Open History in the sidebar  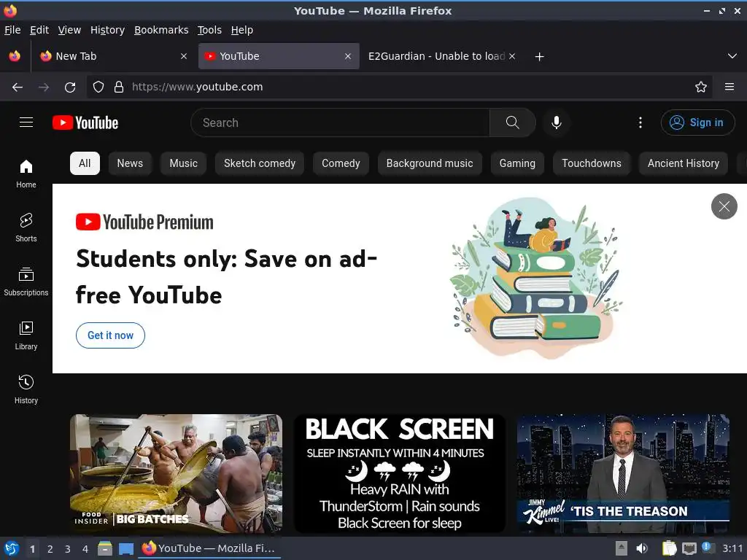pyautogui.click(x=26, y=389)
